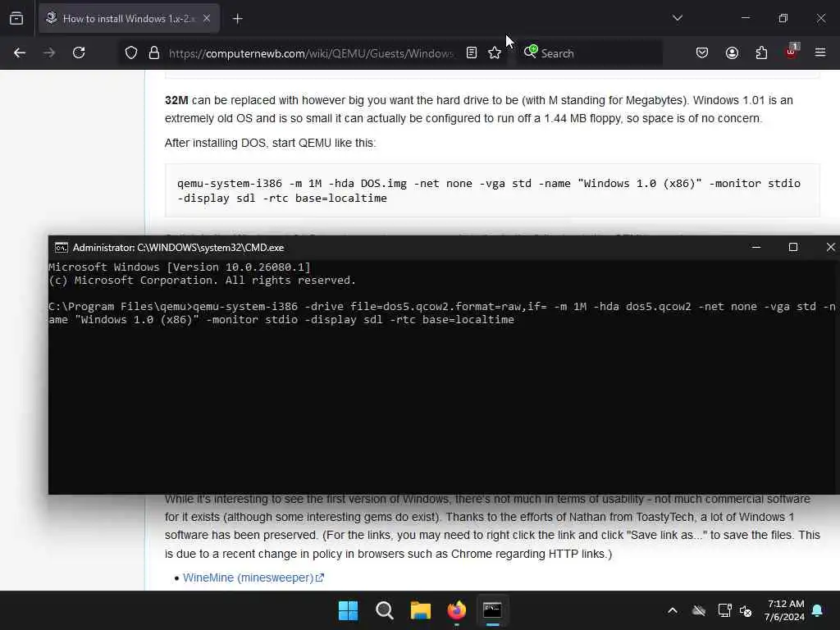Click the qemu-system-i386 command line in CMD
This screenshot has height=630, width=840.
tap(442, 313)
